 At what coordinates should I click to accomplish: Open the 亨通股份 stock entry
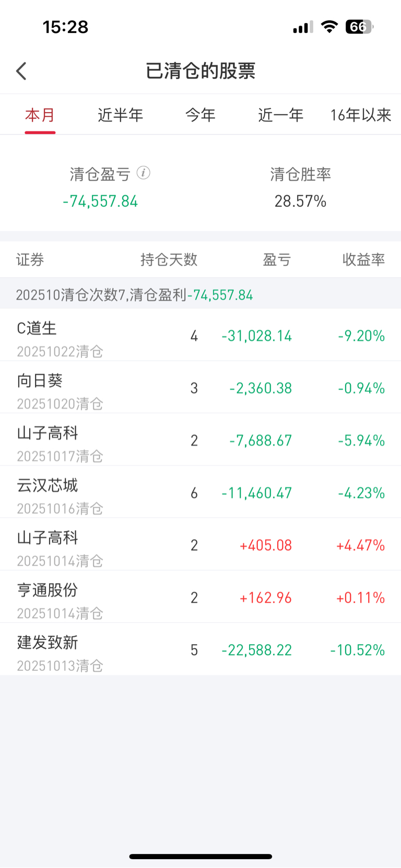point(200,597)
